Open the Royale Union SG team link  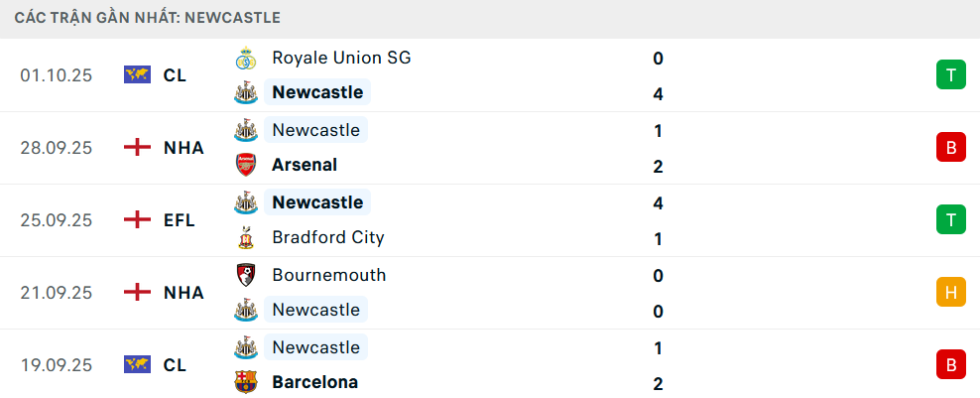coord(341,58)
